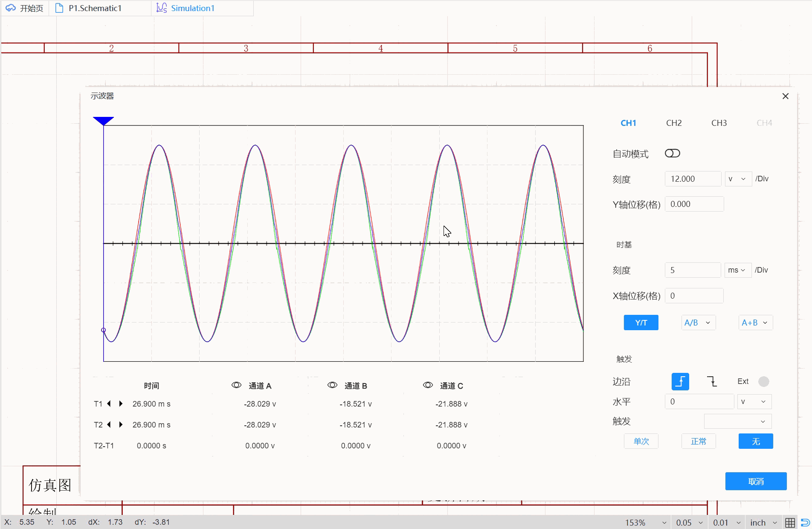The width and height of the screenshot is (812, 529).
Task: Step T1 cursor right arrow
Action: tap(121, 404)
